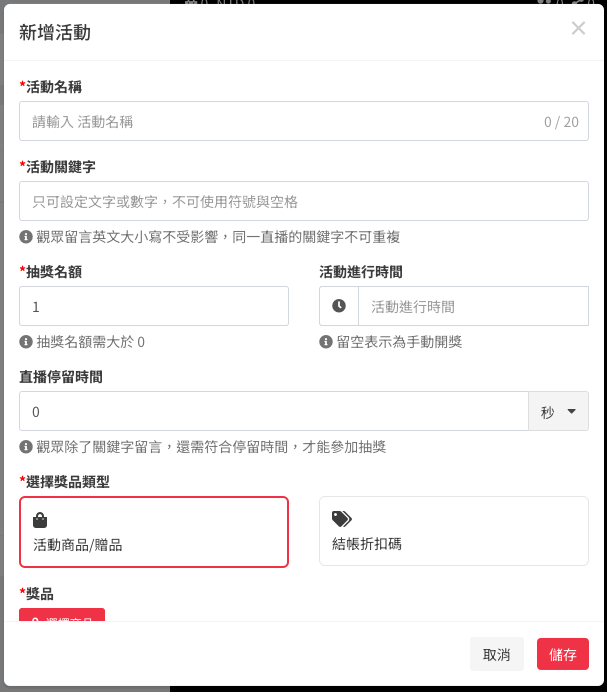Click the 活動關鍵字 input box
The height and width of the screenshot is (692, 607).
pyautogui.click(x=303, y=201)
